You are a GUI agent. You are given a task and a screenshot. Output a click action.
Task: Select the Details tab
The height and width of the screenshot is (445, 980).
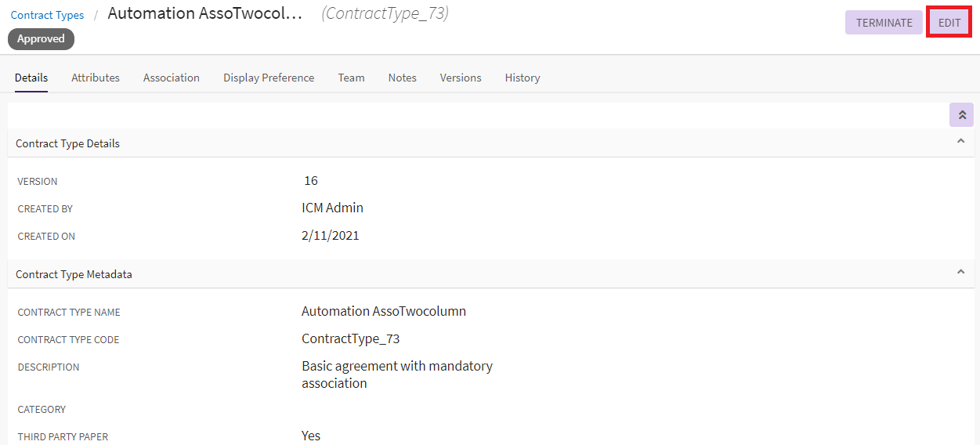(x=31, y=78)
